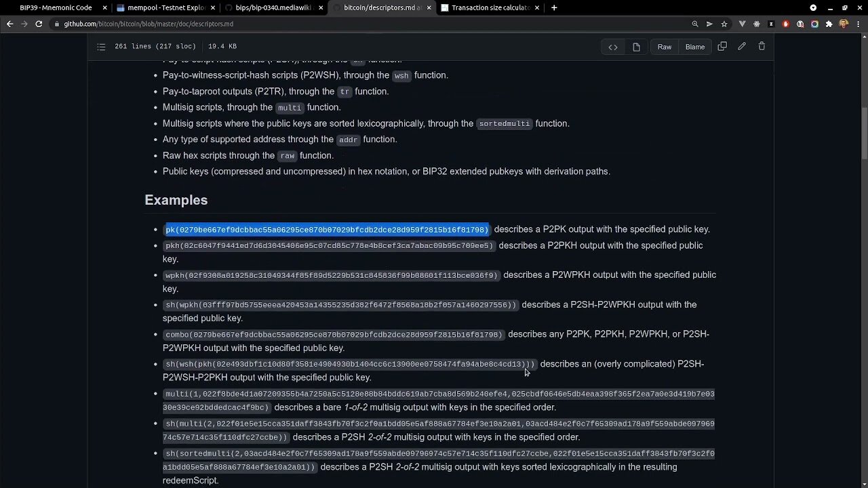Open the Raw file view

click(x=665, y=47)
